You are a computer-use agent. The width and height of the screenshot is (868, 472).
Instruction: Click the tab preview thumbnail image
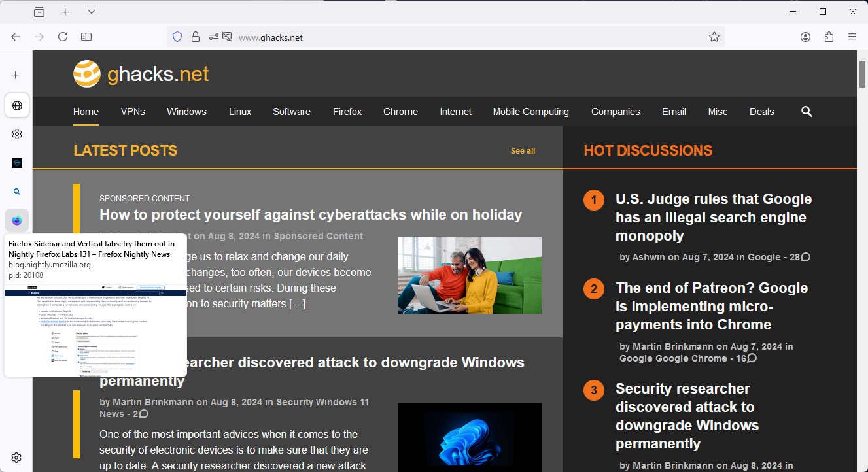(x=95, y=329)
